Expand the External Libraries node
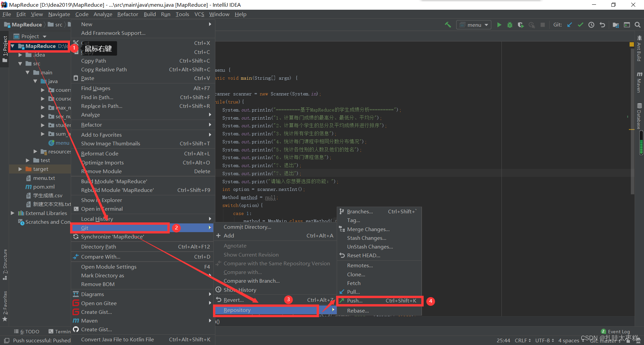 click(x=12, y=213)
